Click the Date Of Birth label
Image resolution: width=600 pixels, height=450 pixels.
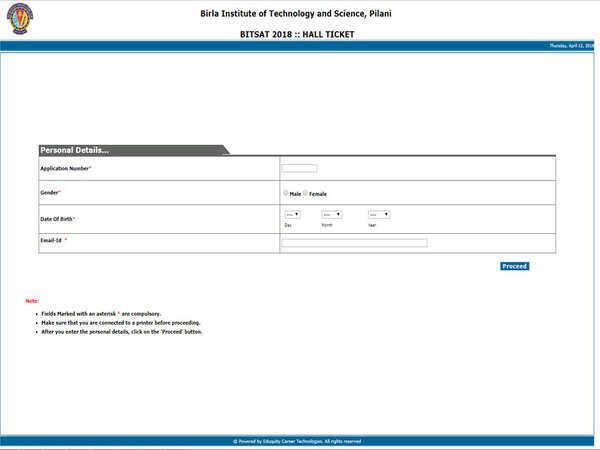click(57, 218)
